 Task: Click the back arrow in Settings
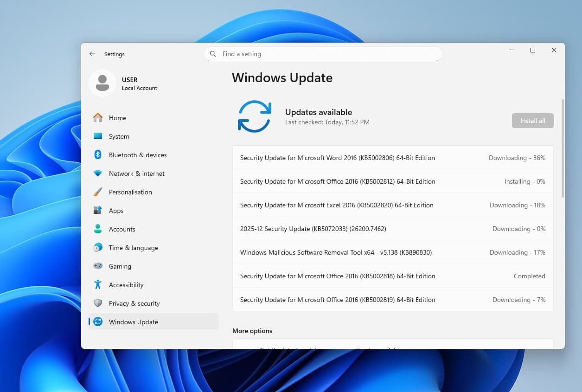click(92, 54)
